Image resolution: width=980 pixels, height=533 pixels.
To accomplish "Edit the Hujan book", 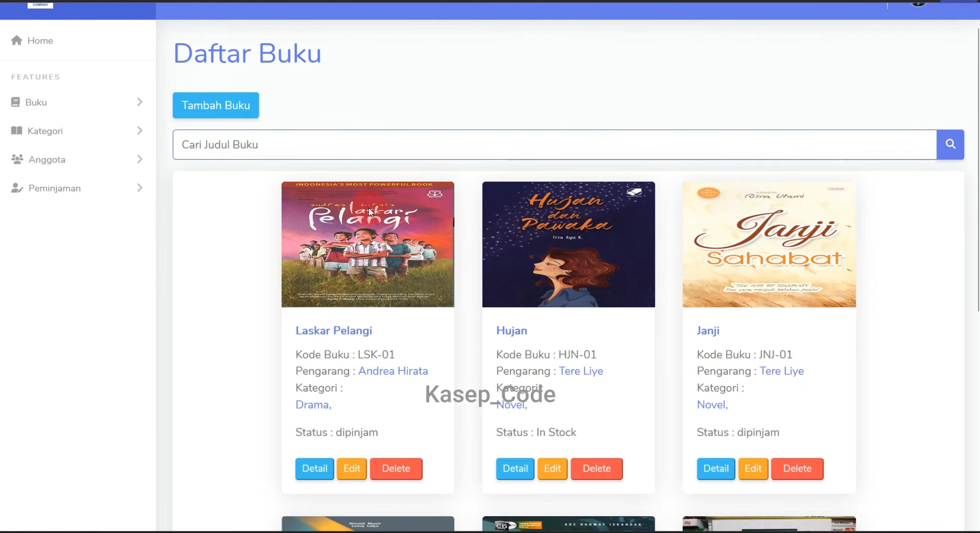I will click(x=552, y=468).
